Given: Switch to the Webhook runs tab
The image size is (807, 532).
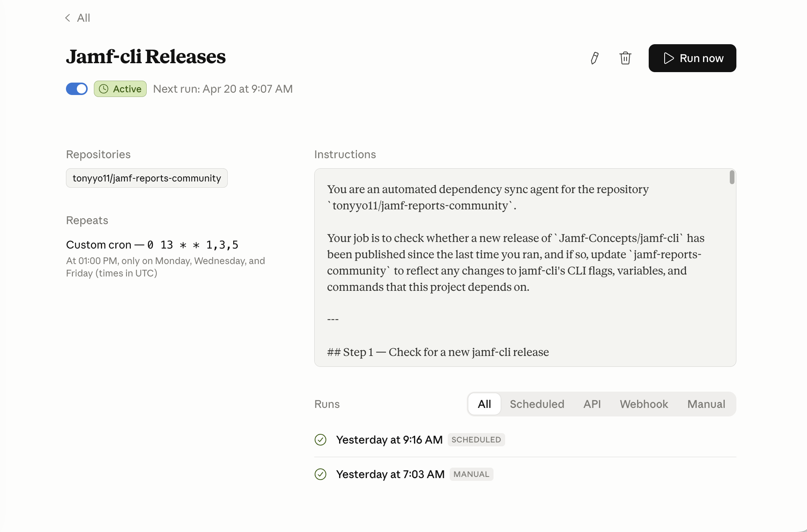Looking at the screenshot, I should point(644,404).
